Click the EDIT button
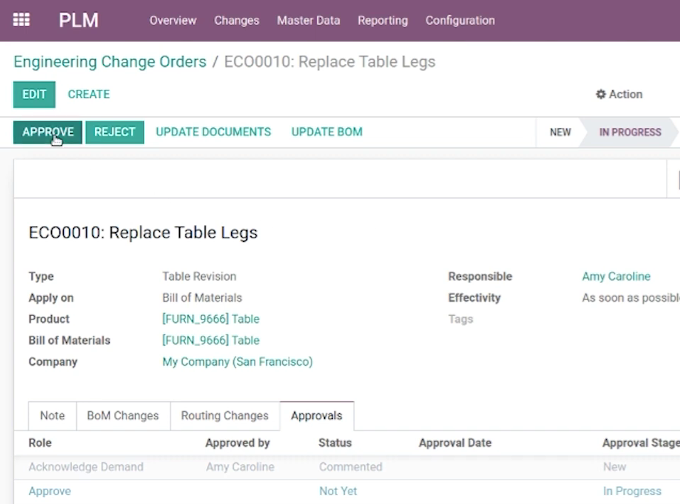The image size is (680, 504). (x=34, y=94)
